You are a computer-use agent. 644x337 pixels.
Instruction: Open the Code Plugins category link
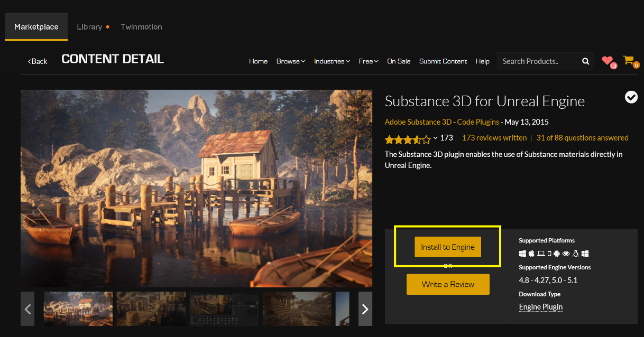pyautogui.click(x=478, y=122)
